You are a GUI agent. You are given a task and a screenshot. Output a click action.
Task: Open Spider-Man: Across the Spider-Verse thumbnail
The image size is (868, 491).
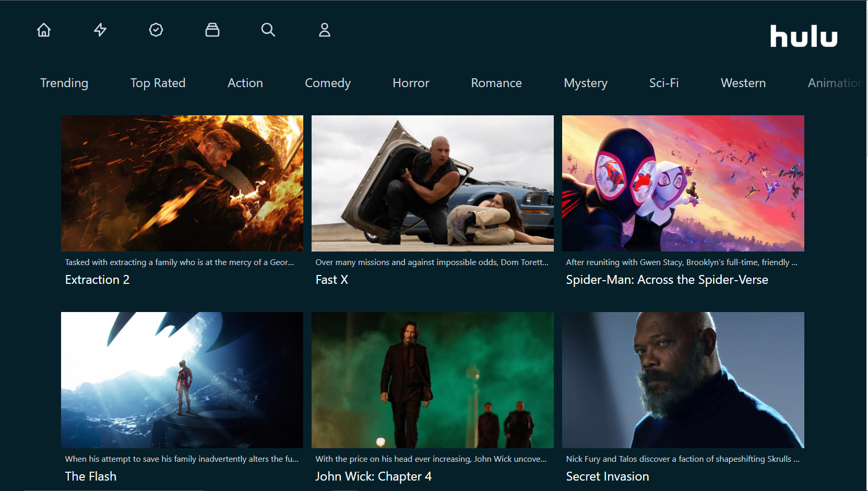tap(683, 183)
